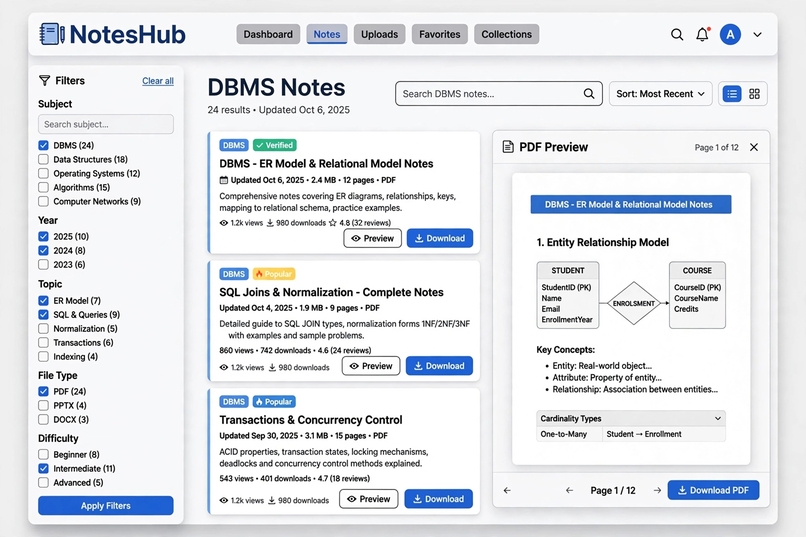Download the SQL Joins & Normalization notes
This screenshot has width=806, height=537.
439,366
